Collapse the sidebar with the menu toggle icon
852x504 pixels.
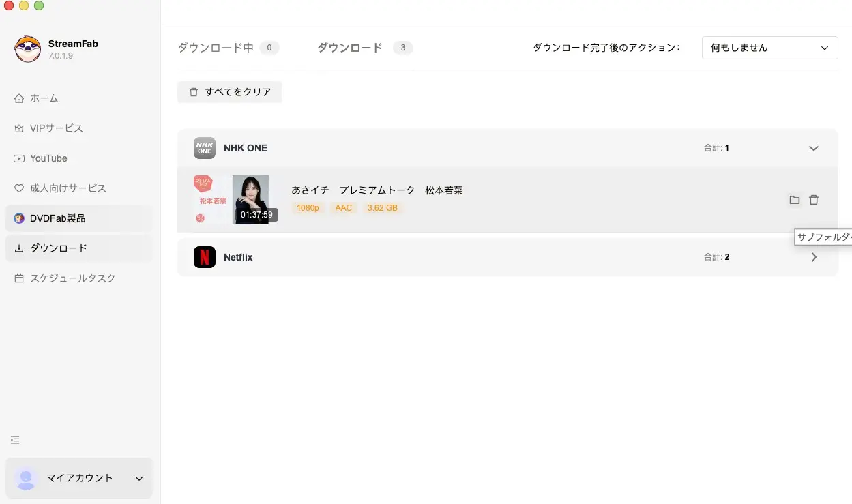pyautogui.click(x=15, y=440)
